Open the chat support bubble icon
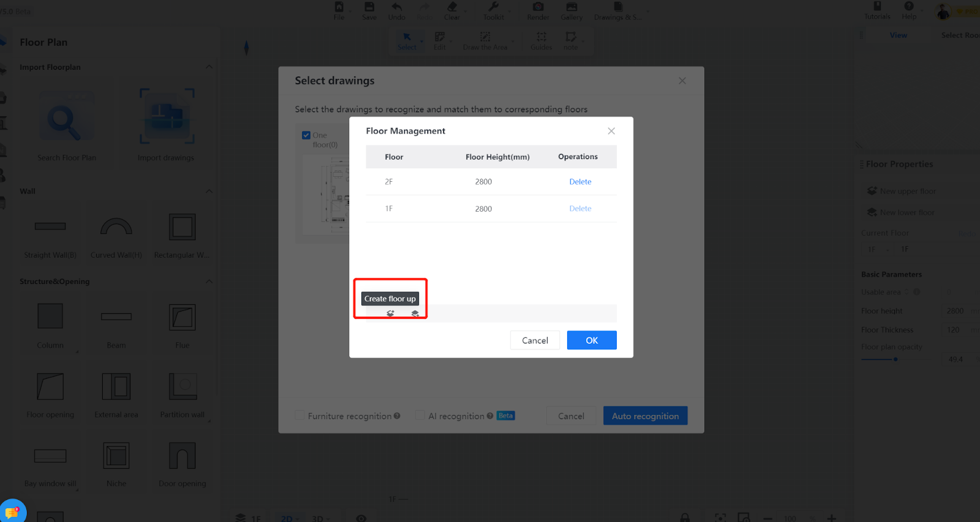Image resolution: width=980 pixels, height=522 pixels. click(x=12, y=512)
